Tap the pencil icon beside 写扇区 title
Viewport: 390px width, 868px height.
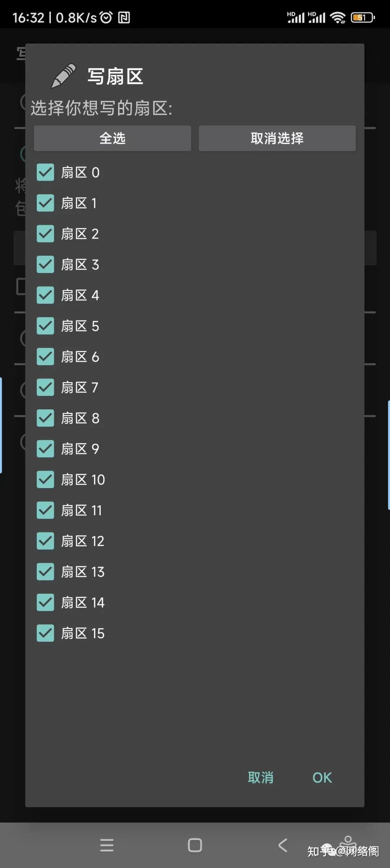(64, 76)
